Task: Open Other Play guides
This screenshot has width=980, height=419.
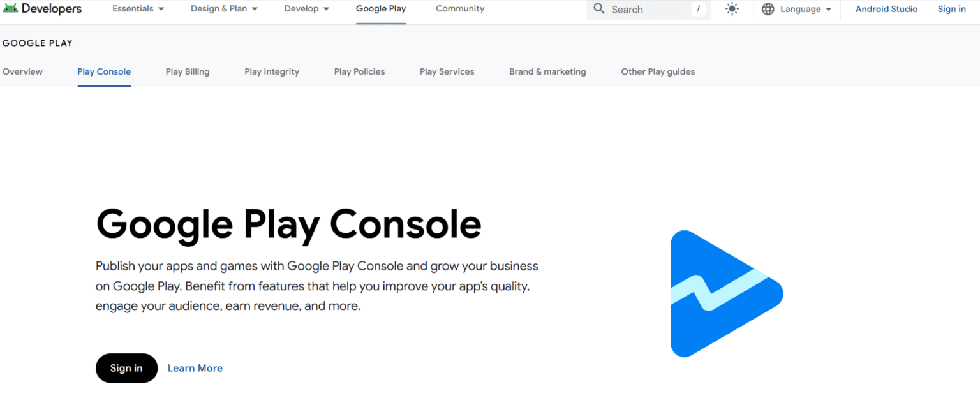Action: coord(658,71)
